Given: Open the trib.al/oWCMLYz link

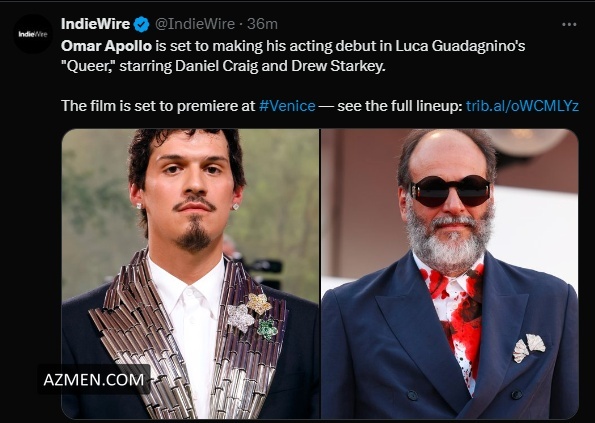Looking at the screenshot, I should [x=522, y=106].
